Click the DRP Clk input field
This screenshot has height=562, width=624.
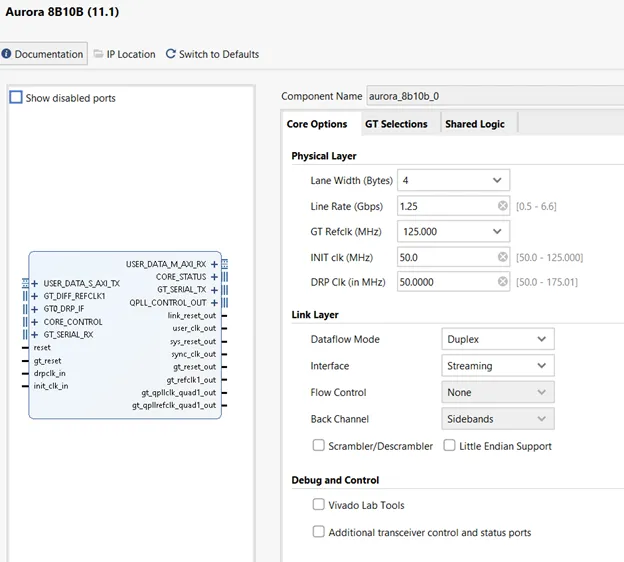(x=453, y=282)
